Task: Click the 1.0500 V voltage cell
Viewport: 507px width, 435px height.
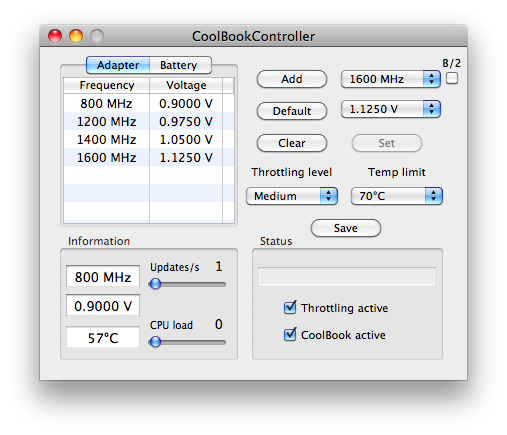Action: coord(186,139)
